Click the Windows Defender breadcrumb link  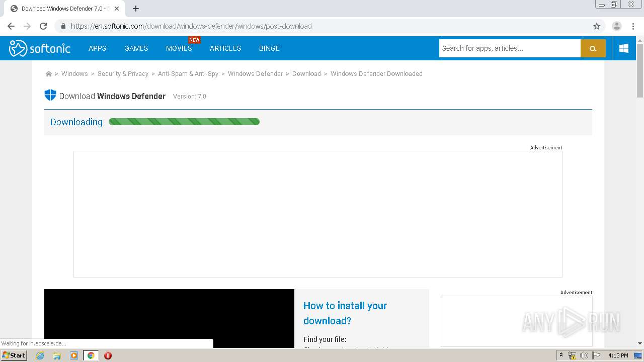coord(255,74)
